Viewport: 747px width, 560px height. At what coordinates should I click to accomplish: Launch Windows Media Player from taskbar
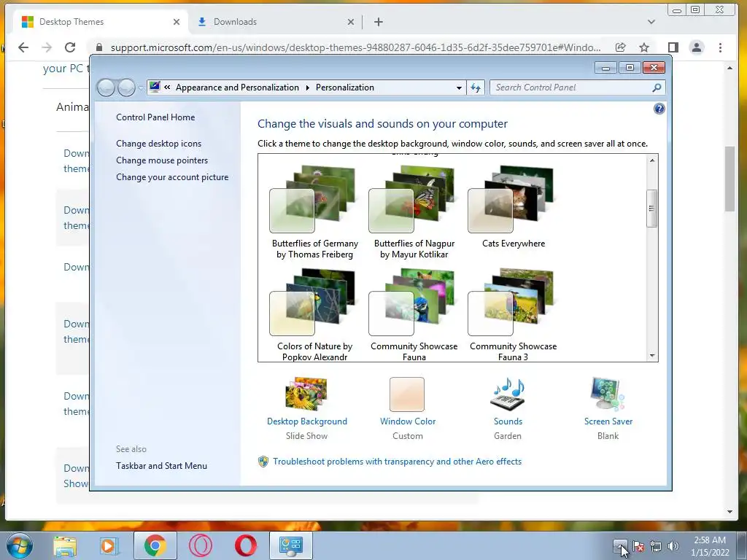pyautogui.click(x=108, y=545)
